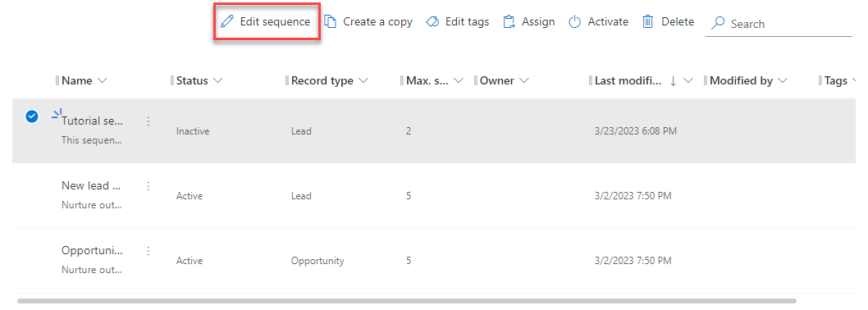Open the Tutorial se... sequence name
The image size is (868, 310).
pyautogui.click(x=92, y=121)
